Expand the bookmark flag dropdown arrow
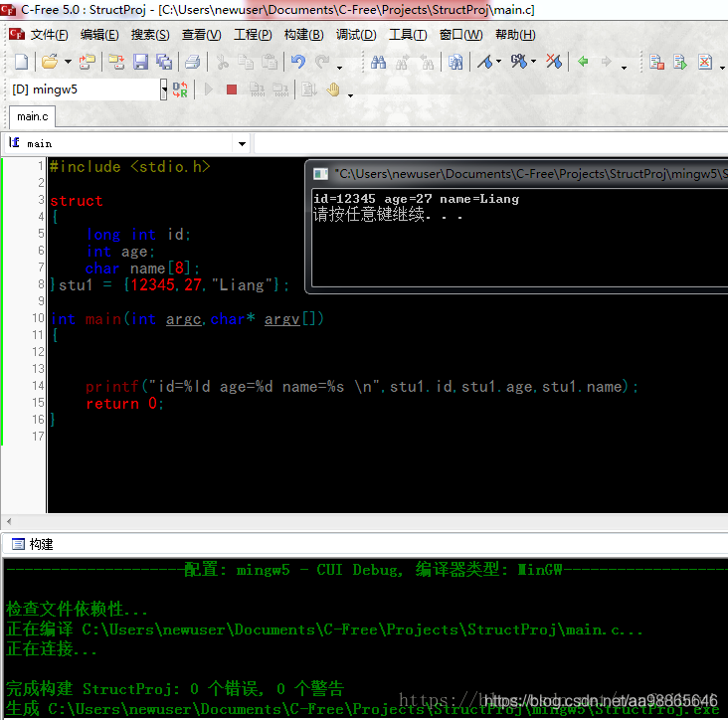728x720 pixels. (498, 62)
